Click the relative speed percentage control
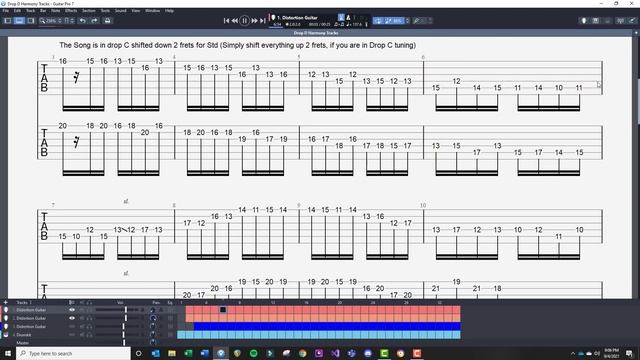The height and width of the screenshot is (360, 640). [395, 20]
